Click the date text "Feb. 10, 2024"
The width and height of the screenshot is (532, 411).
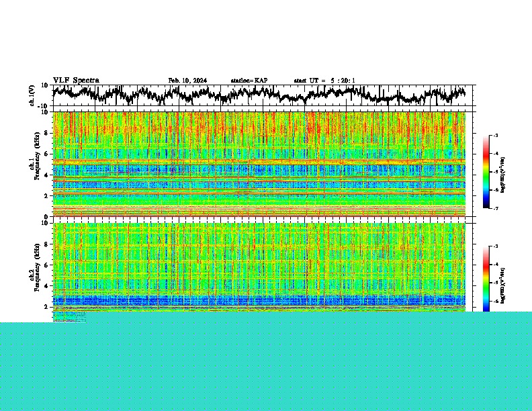click(187, 81)
